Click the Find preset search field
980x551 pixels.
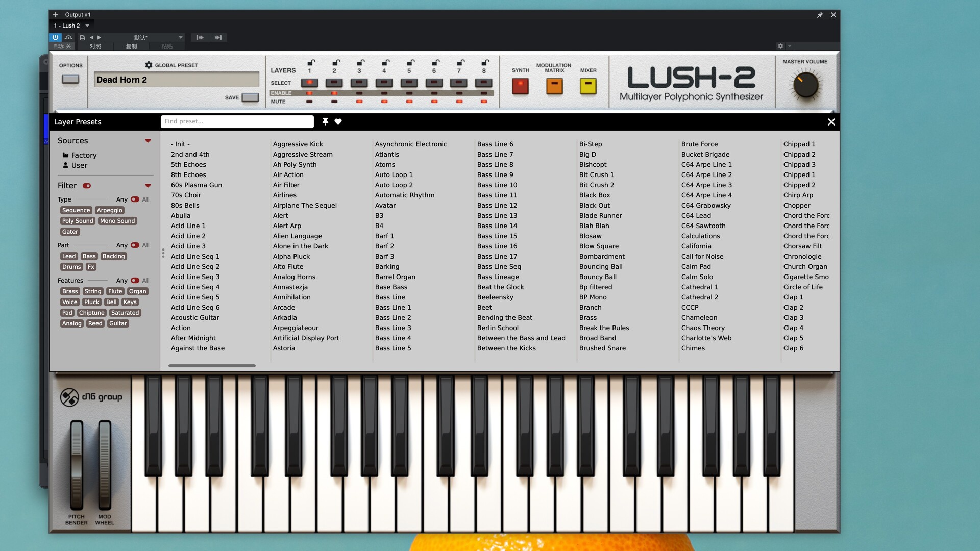click(x=237, y=121)
